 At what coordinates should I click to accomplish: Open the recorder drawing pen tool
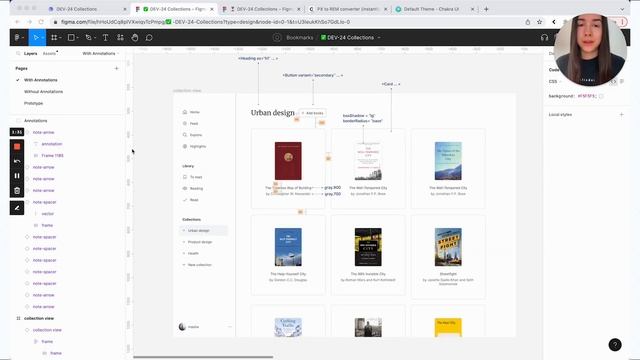click(17, 208)
